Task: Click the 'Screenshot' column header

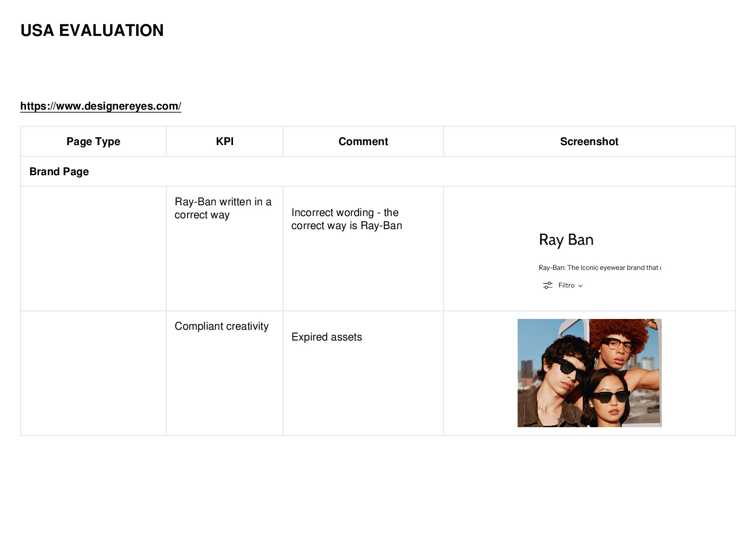Action: 589,141
